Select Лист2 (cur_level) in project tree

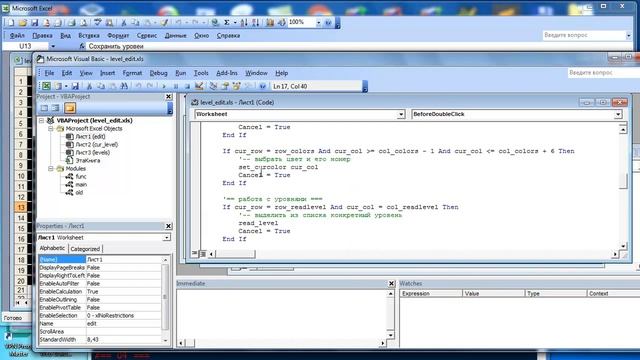(92, 144)
